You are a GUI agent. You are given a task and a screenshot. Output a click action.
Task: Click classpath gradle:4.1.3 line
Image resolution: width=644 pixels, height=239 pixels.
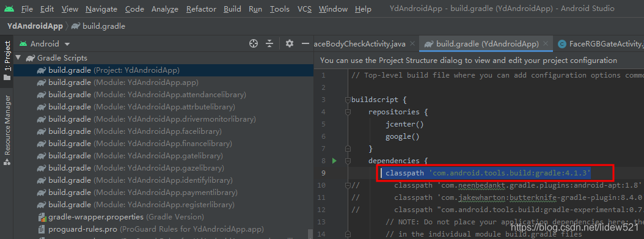[488, 173]
